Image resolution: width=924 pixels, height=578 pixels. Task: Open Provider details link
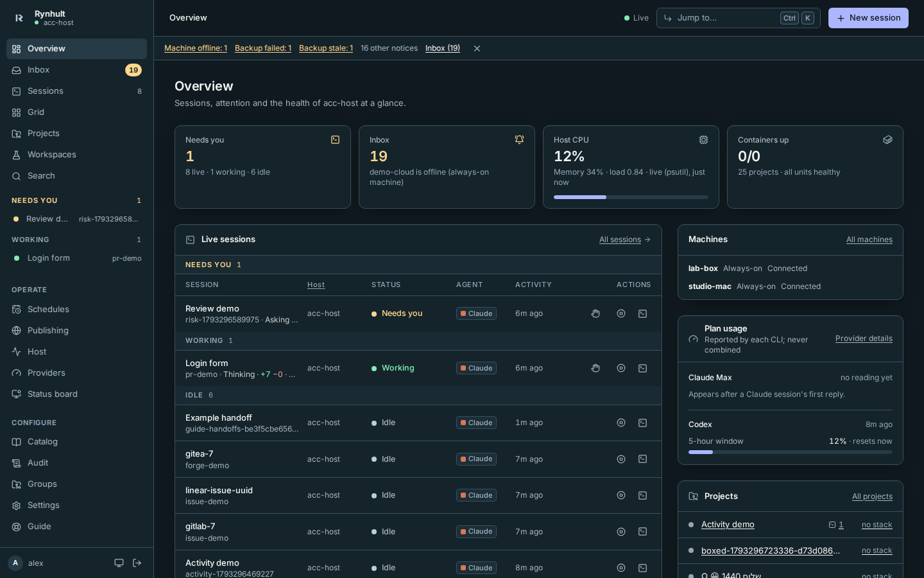[864, 338]
